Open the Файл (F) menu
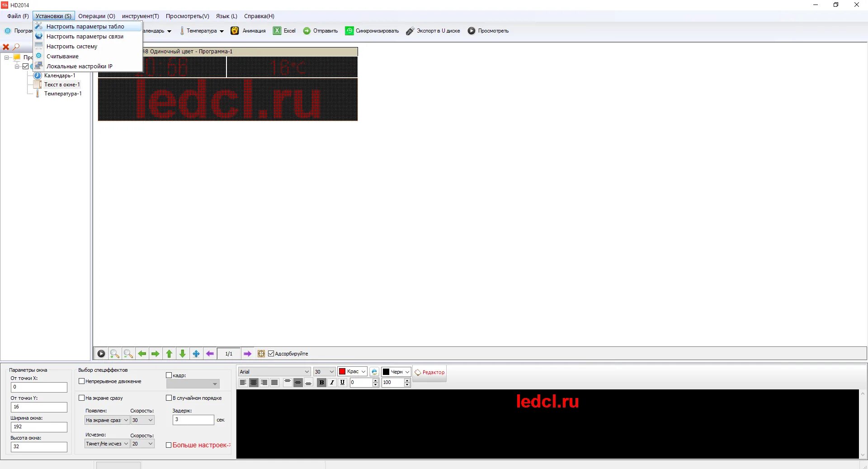This screenshot has height=469, width=868. point(18,16)
